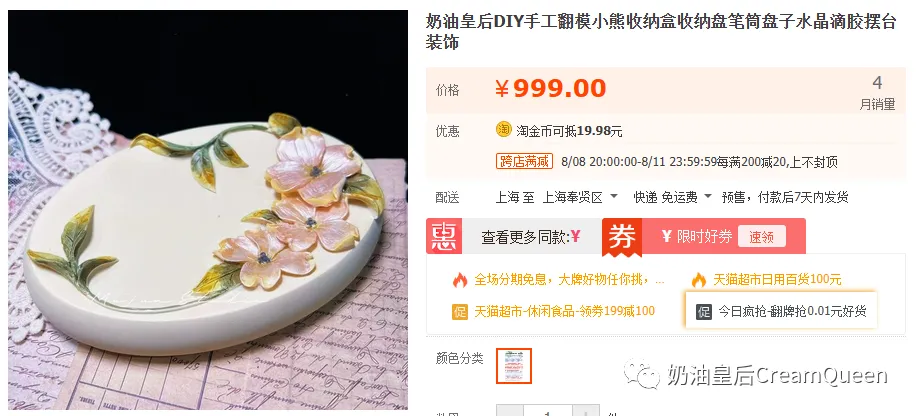
Task: Open 全场分期免息 promotion link
Action: click(x=569, y=280)
